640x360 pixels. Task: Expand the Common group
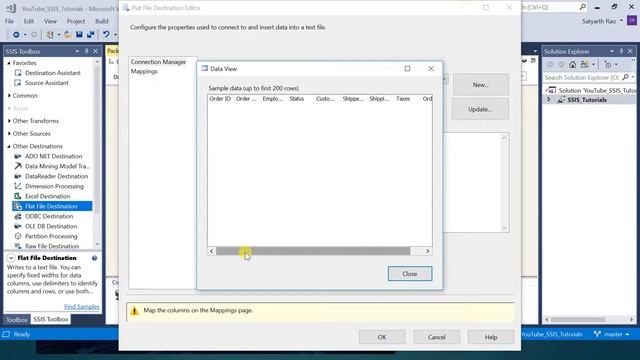click(9, 96)
